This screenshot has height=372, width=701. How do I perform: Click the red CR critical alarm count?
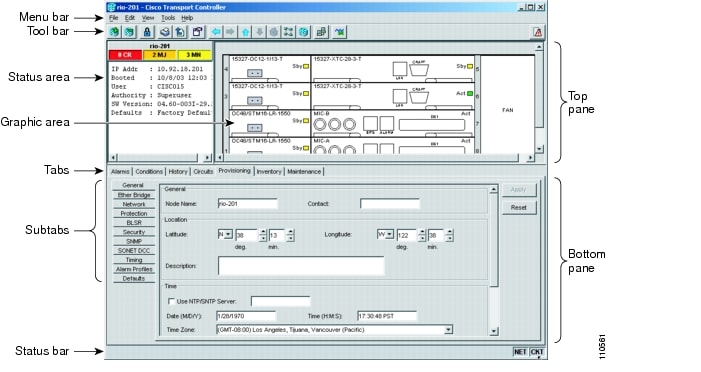tap(125, 55)
